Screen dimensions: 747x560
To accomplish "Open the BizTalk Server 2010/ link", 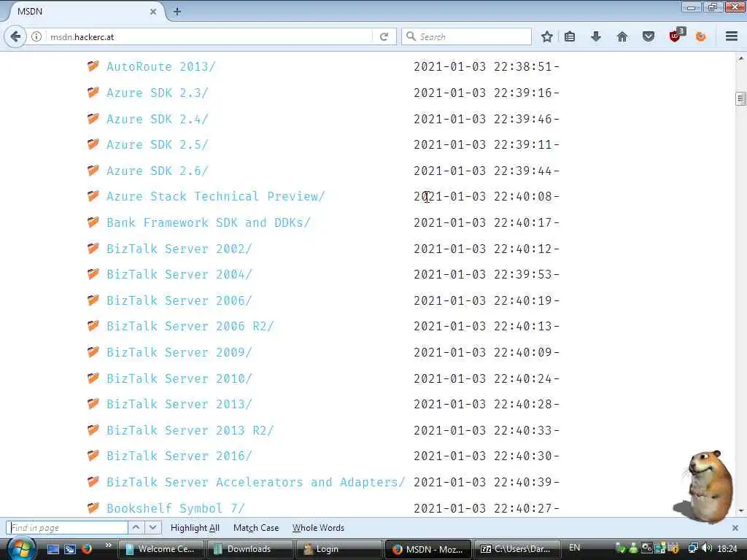I will click(x=179, y=378).
